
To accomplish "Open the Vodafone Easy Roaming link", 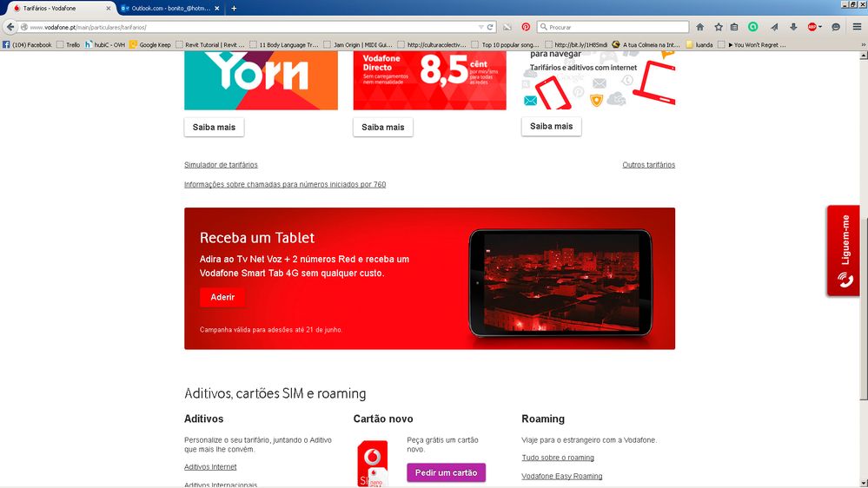I will coord(562,476).
